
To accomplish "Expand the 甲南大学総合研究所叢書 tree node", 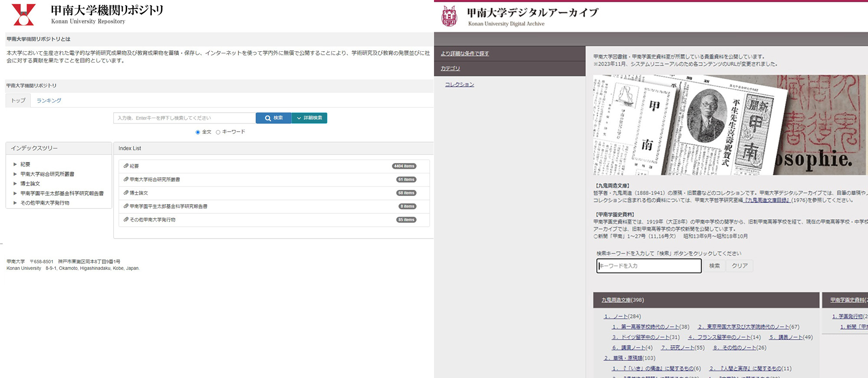I will coord(15,174).
